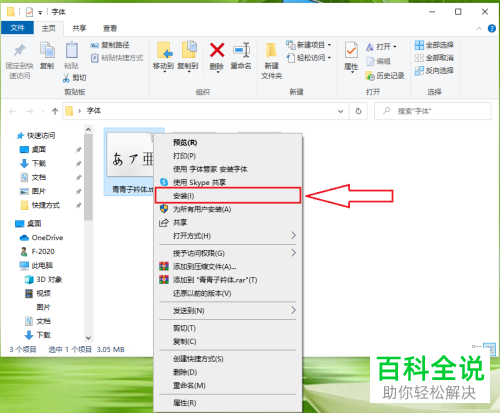Select Copy path (复制路径)
Image resolution: width=500 pixels, height=413 pixels.
(110, 45)
